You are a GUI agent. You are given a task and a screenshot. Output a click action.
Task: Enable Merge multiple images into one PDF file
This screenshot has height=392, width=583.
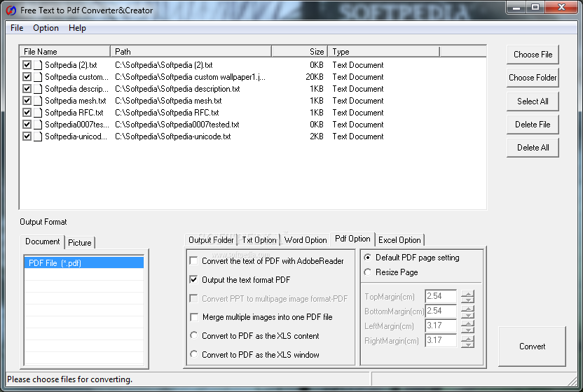coord(193,317)
